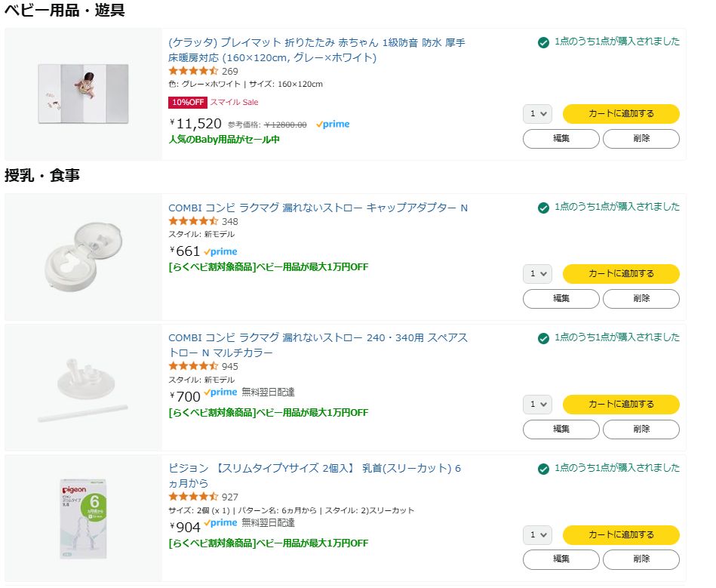Click the star rating with 945 reviews

click(x=193, y=366)
